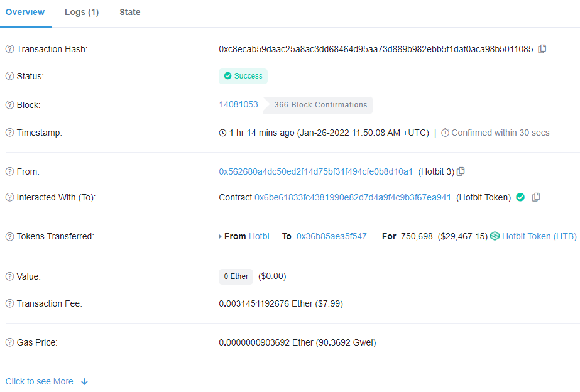
Task: Switch to the Logs (1) tab
Action: tap(82, 12)
